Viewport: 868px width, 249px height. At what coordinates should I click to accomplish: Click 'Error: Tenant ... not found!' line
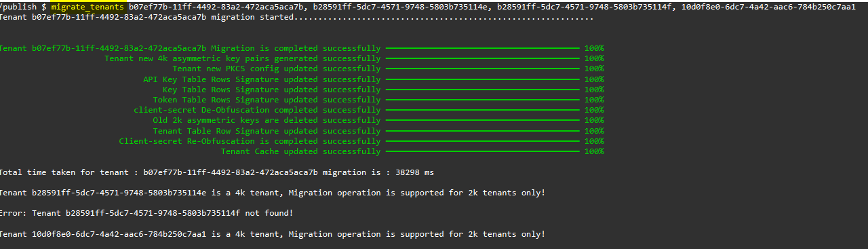point(146,213)
